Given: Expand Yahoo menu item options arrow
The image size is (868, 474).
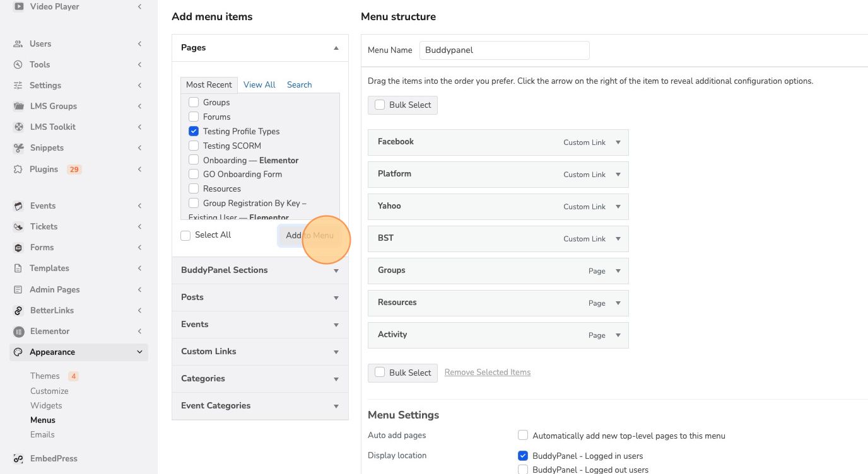Looking at the screenshot, I should 618,207.
